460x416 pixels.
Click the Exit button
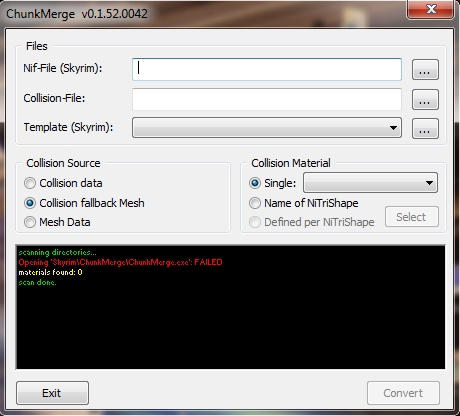click(52, 393)
